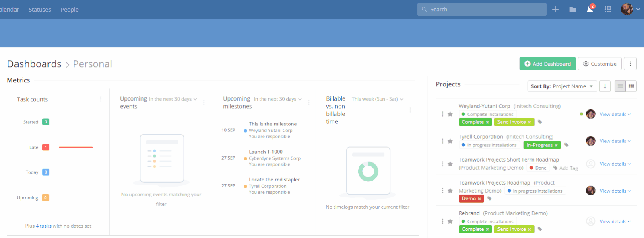Open notifications bell with 2 badge
Viewport: 644px width, 238px height.
click(x=590, y=9)
